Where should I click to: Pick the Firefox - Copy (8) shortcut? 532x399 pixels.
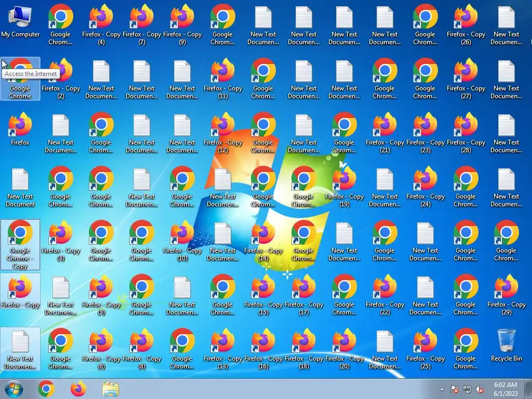[x=142, y=349]
